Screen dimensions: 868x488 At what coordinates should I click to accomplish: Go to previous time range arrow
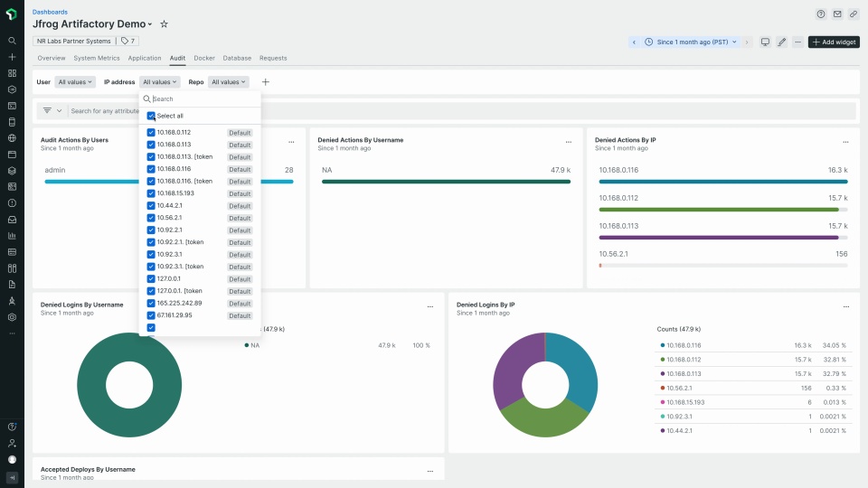635,42
